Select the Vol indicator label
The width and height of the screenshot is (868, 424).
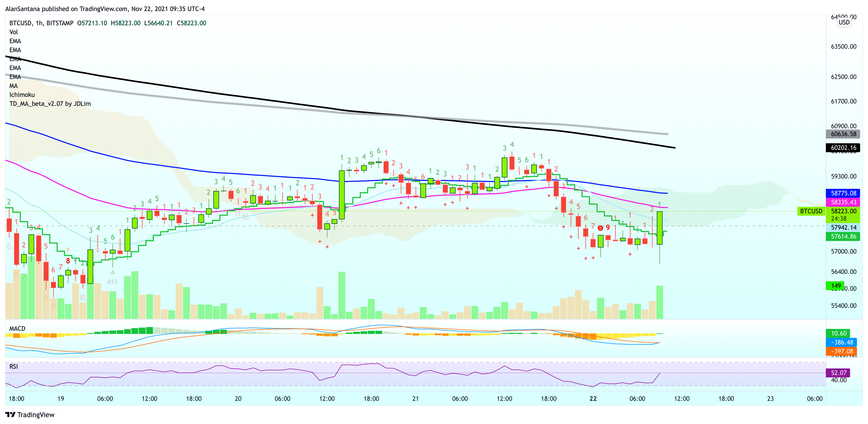coord(13,32)
